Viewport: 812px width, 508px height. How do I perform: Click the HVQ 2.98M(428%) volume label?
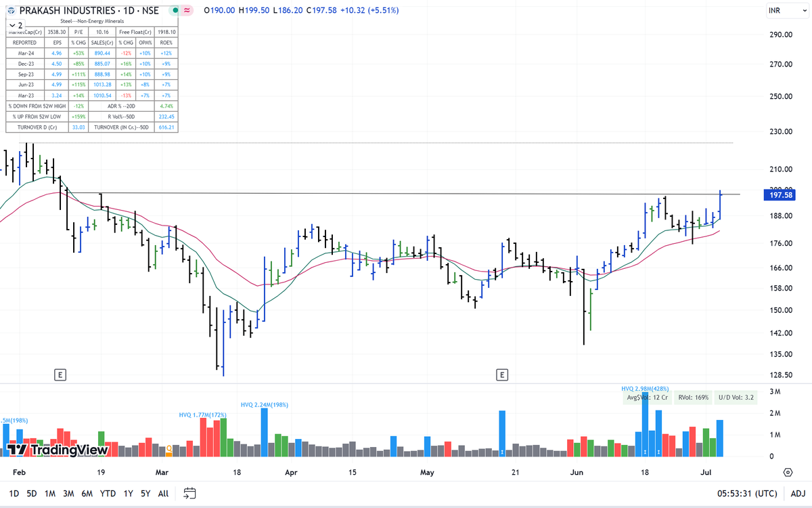point(645,389)
